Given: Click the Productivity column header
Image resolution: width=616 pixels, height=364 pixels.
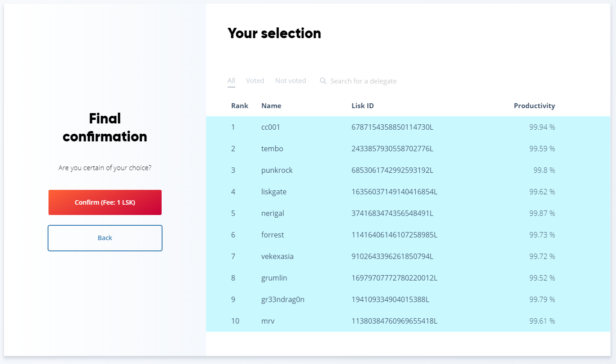Looking at the screenshot, I should pyautogui.click(x=534, y=106).
